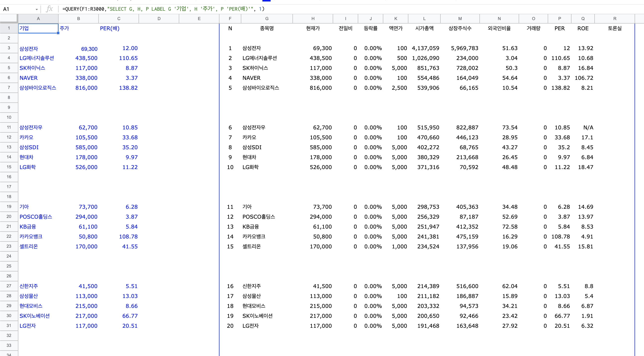Select column D header
The width and height of the screenshot is (644, 356).
point(159,19)
